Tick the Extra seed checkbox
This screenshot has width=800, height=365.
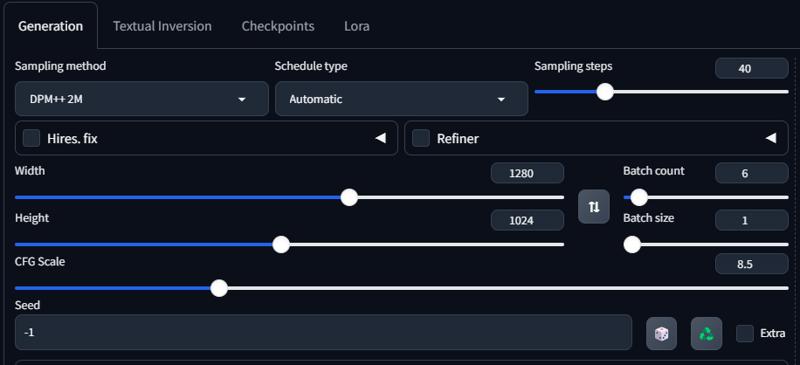(x=745, y=333)
